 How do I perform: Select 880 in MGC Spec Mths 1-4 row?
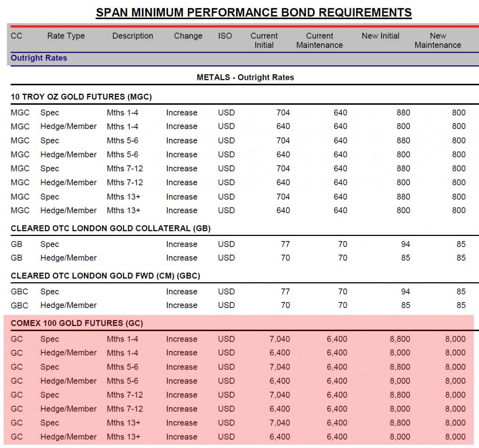[403, 112]
